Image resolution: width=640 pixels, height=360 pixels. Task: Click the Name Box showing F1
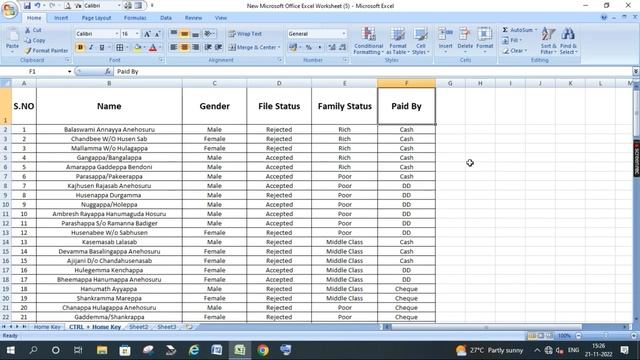coord(33,71)
